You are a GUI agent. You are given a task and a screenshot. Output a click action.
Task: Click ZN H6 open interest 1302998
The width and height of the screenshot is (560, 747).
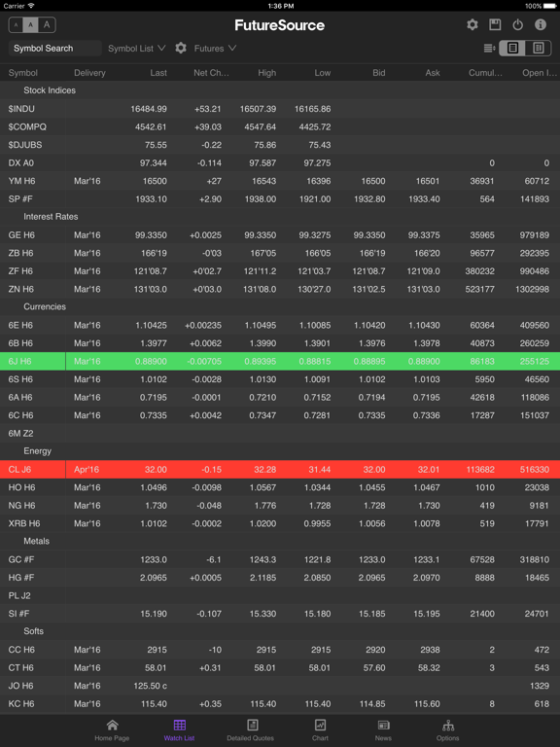pos(533,289)
